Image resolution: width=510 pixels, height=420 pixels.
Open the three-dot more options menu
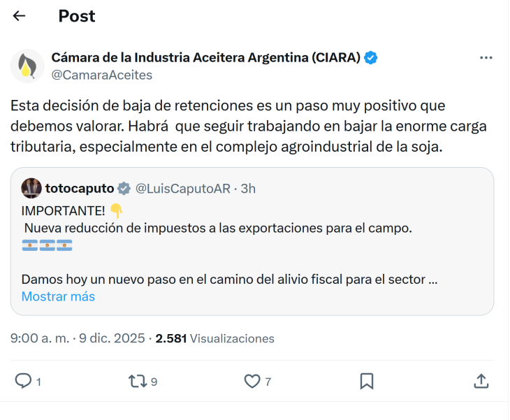pos(486,58)
